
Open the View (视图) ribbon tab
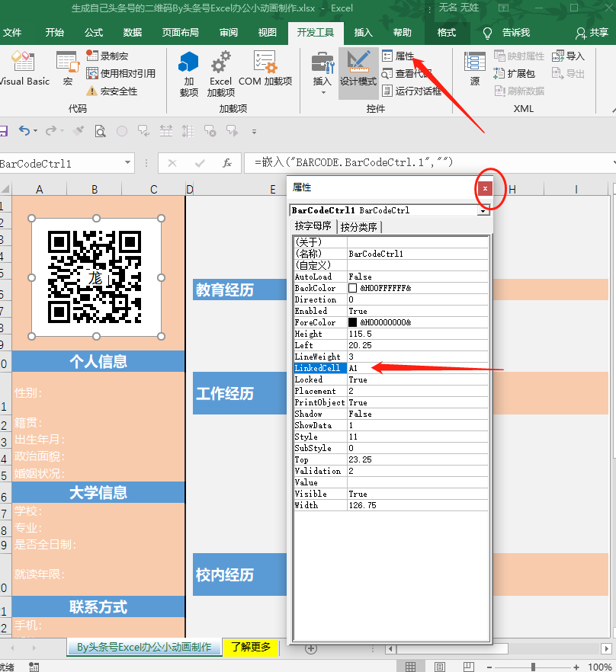tap(268, 33)
